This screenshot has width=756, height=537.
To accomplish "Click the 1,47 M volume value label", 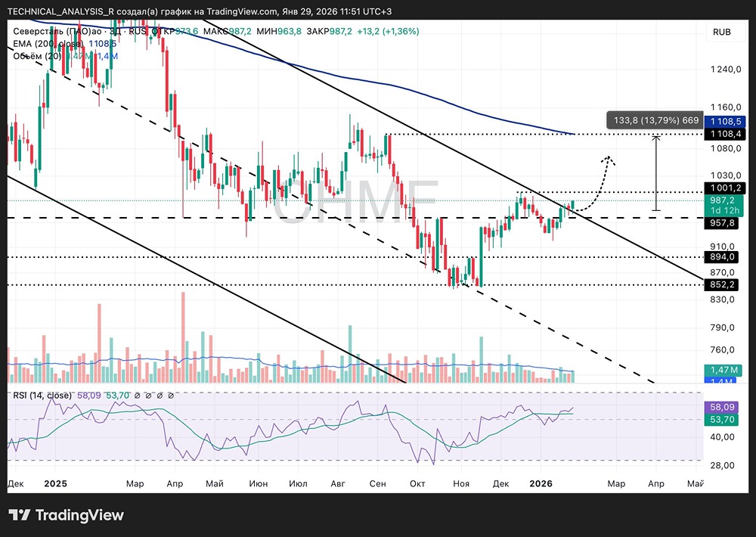I will coord(724,369).
